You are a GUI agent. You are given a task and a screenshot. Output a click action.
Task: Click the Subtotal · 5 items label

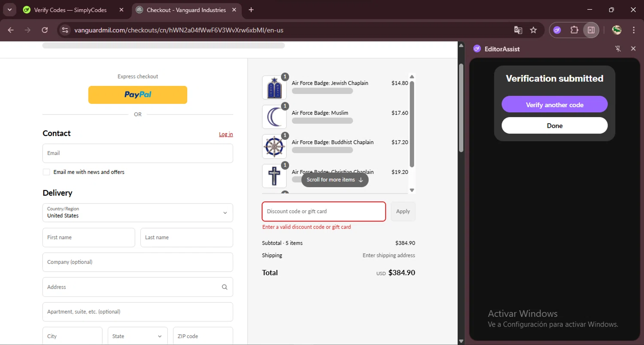click(282, 243)
